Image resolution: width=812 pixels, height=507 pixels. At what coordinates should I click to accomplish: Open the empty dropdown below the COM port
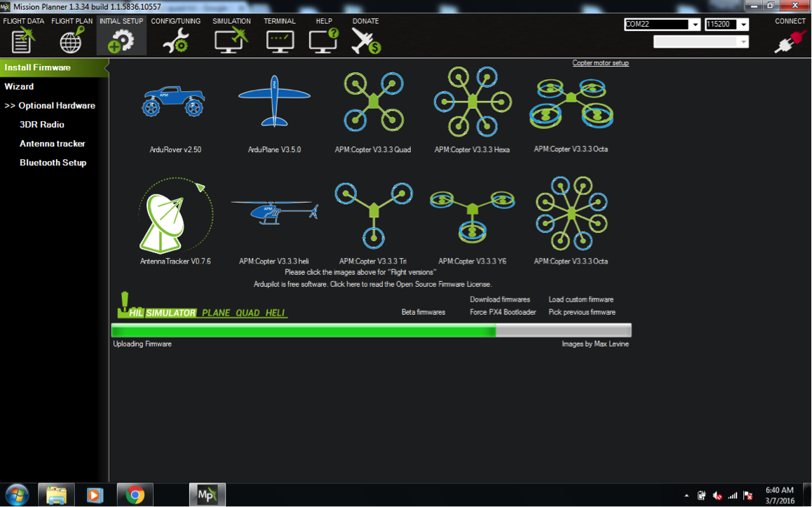pyautogui.click(x=701, y=42)
